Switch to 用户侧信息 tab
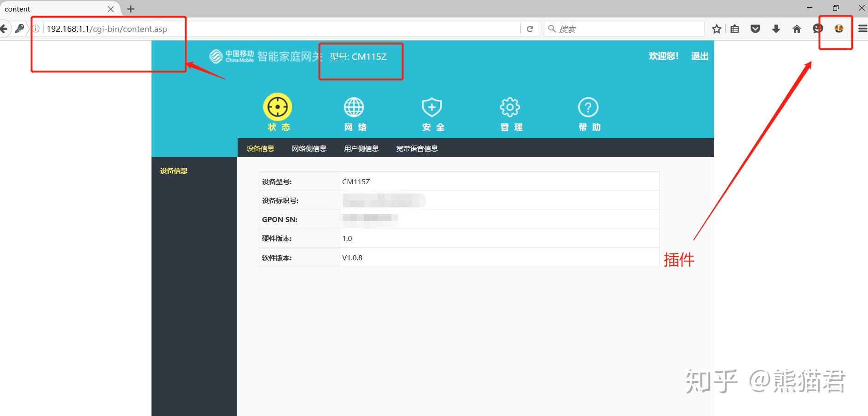 pos(361,148)
